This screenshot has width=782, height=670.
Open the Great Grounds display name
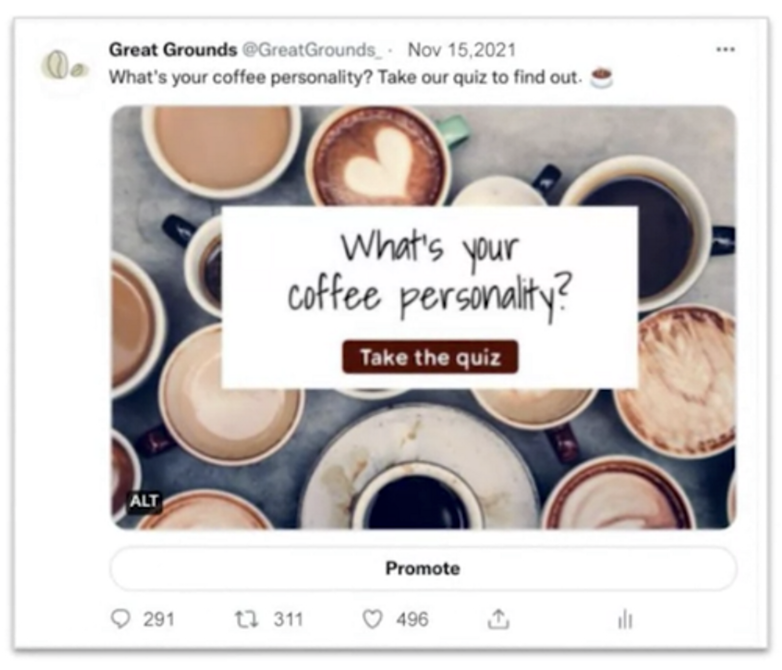(x=173, y=50)
